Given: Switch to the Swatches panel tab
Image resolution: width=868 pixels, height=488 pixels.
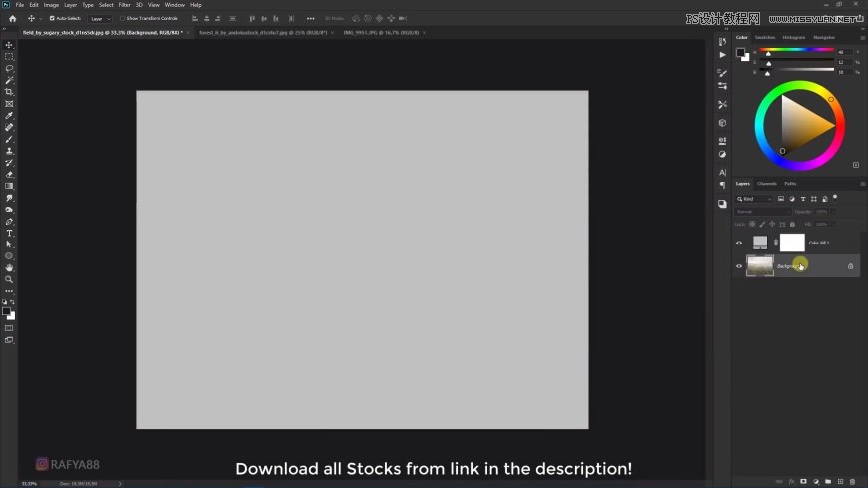Looking at the screenshot, I should tap(765, 37).
